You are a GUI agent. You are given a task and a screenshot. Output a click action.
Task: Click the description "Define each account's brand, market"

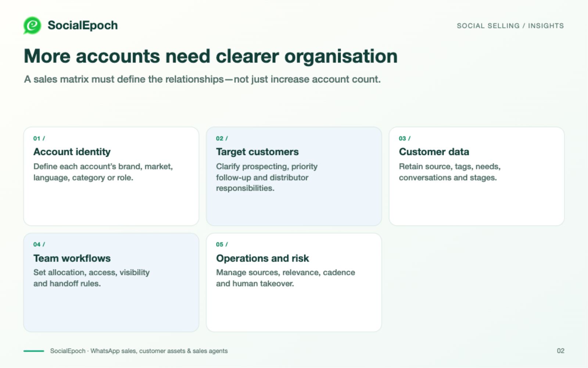(103, 172)
